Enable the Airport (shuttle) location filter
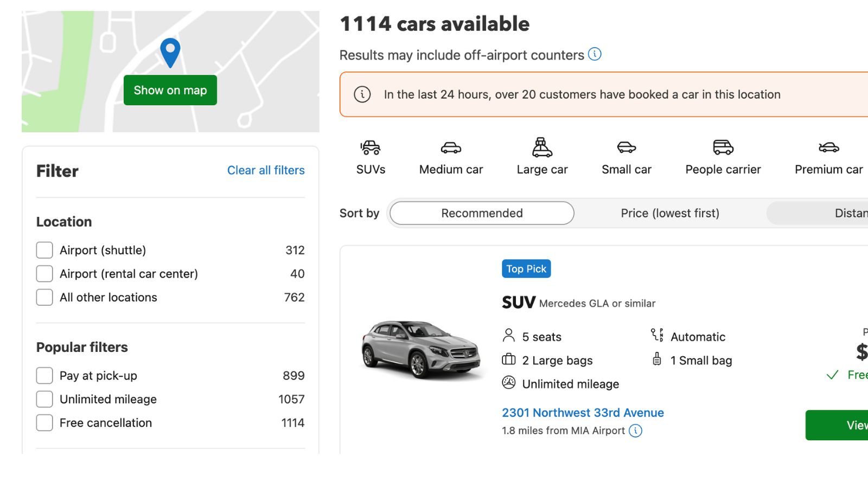Image resolution: width=868 pixels, height=488 pixels. 44,250
